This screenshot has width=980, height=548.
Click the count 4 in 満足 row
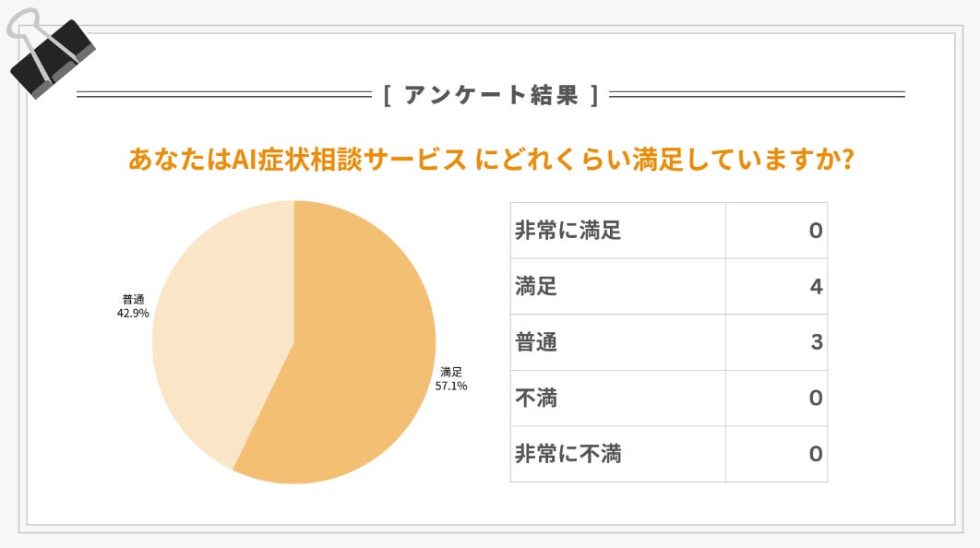tap(816, 287)
